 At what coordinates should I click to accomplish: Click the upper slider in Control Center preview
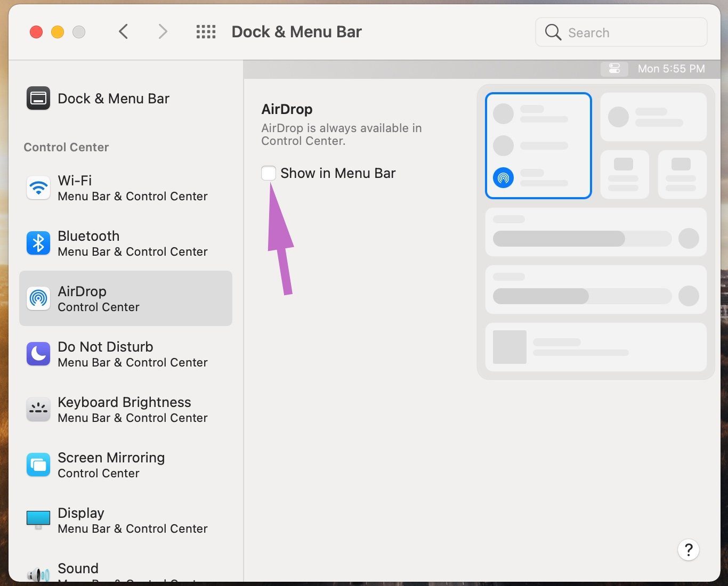point(582,239)
